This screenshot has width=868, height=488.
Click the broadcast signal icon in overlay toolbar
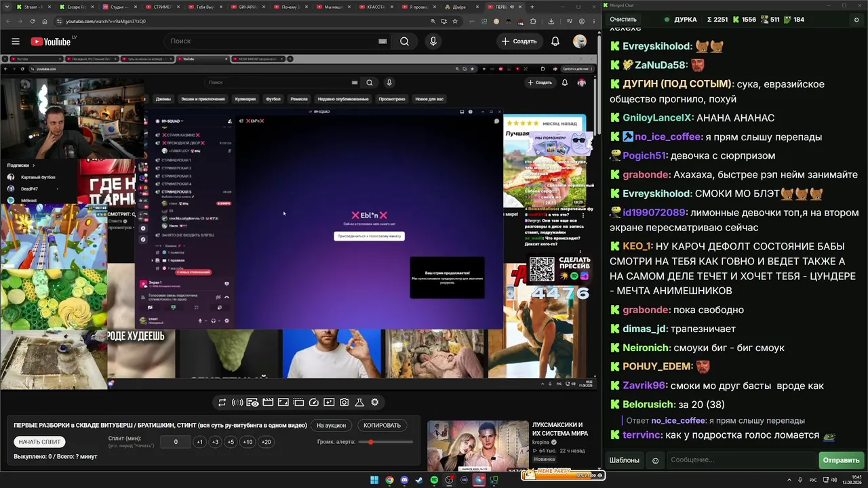237,403
